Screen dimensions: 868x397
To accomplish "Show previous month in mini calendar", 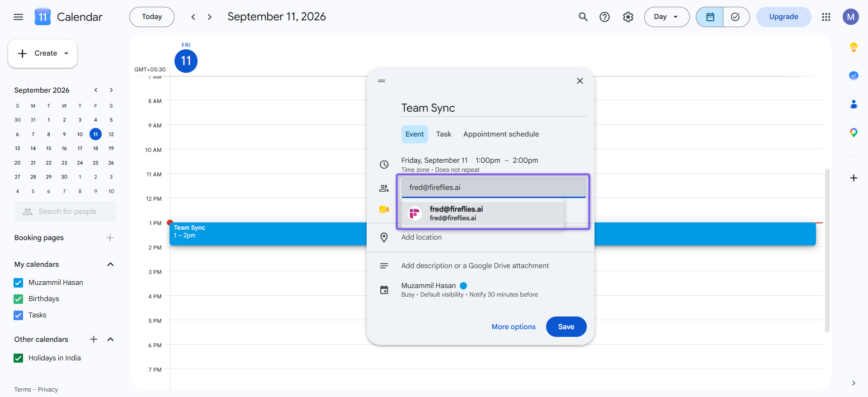I will pyautogui.click(x=96, y=90).
